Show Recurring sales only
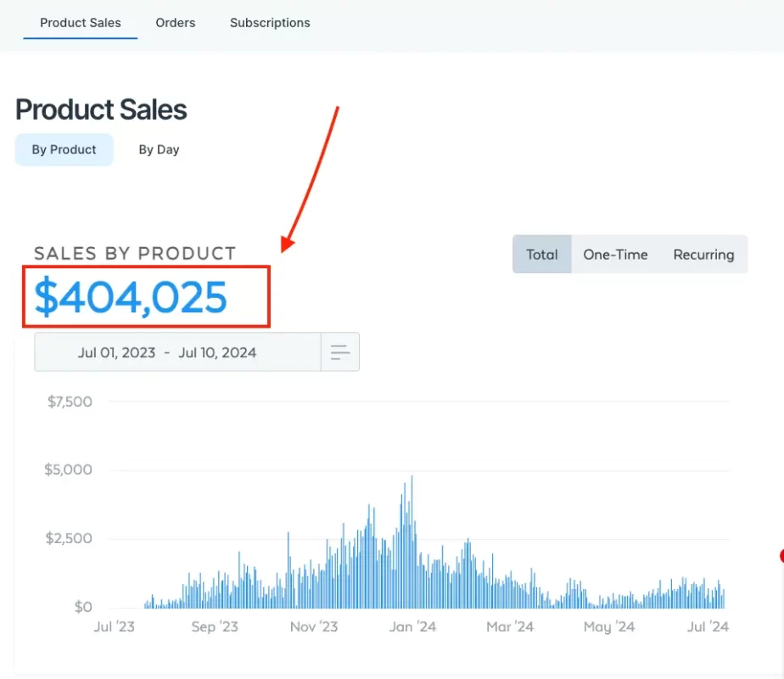This screenshot has width=784, height=679. [x=703, y=255]
